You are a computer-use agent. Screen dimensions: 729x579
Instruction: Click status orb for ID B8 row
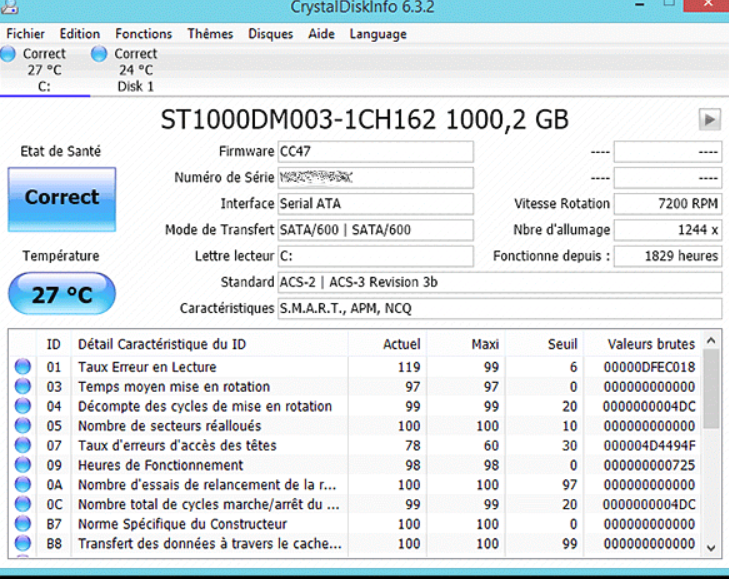point(22,543)
